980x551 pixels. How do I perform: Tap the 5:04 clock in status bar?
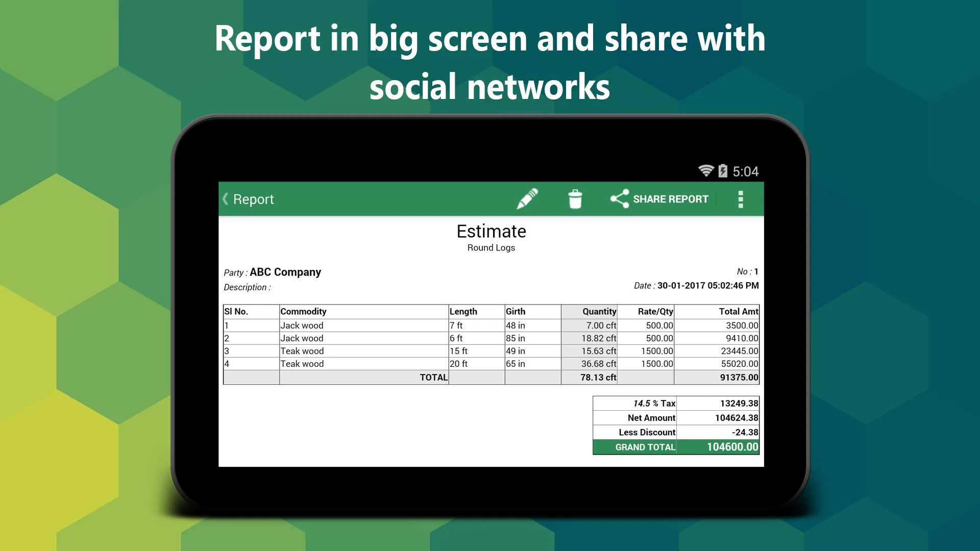coord(746,171)
